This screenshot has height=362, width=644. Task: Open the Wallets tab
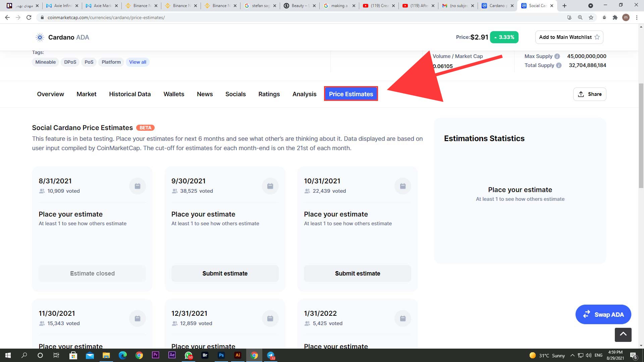pyautogui.click(x=174, y=94)
